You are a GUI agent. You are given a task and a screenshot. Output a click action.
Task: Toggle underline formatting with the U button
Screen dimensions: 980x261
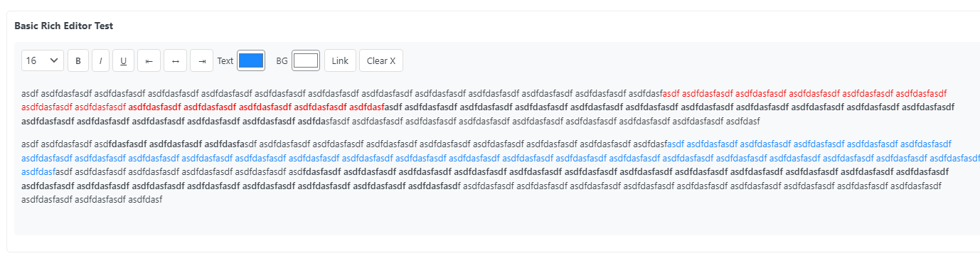[123, 61]
